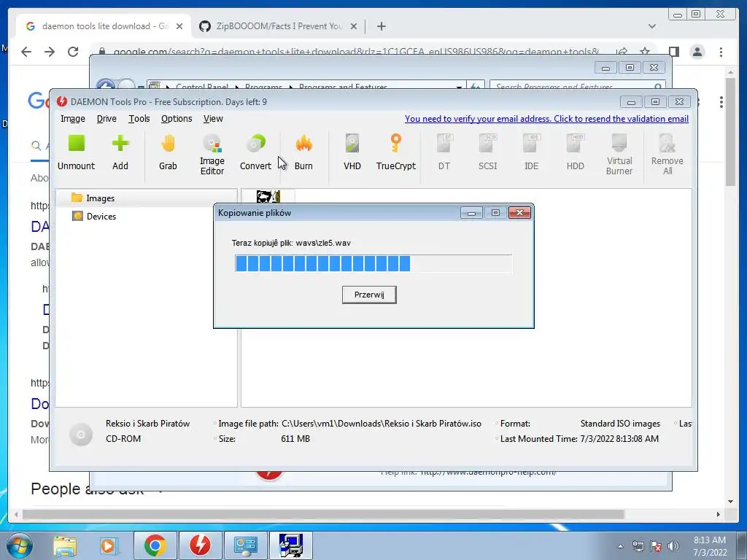Open Windows Explorer from the taskbar
Screen dimensions: 747x560
[x=65, y=545]
